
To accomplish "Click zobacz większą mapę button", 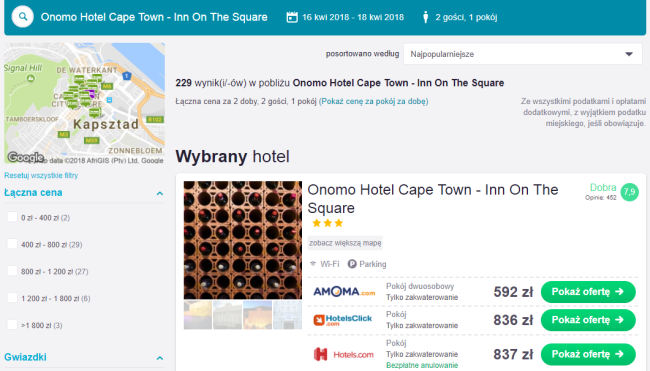I will click(x=345, y=243).
